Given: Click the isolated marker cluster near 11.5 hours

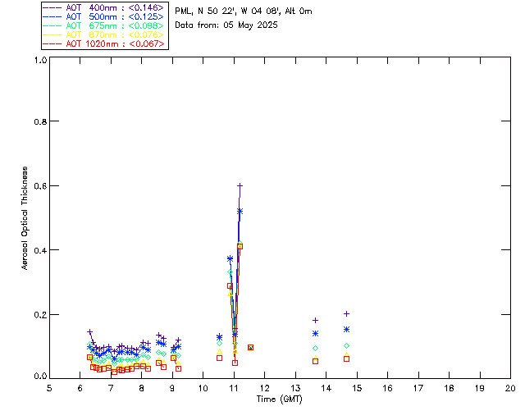Looking at the screenshot, I should (250, 348).
